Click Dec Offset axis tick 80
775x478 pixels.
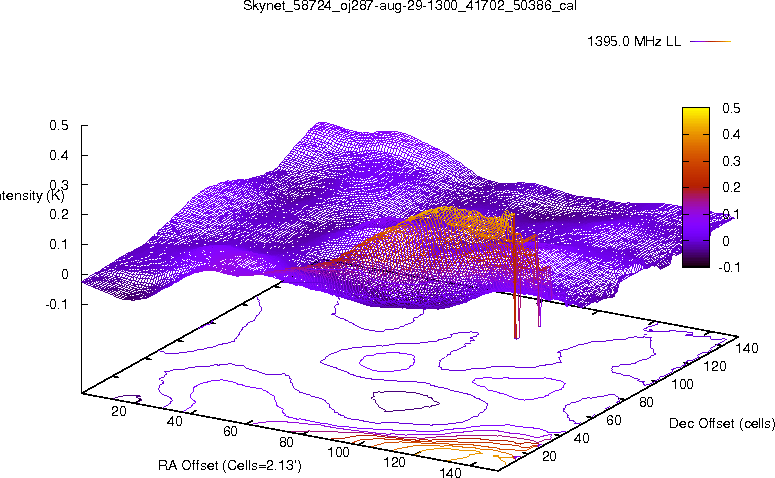pyautogui.click(x=646, y=402)
